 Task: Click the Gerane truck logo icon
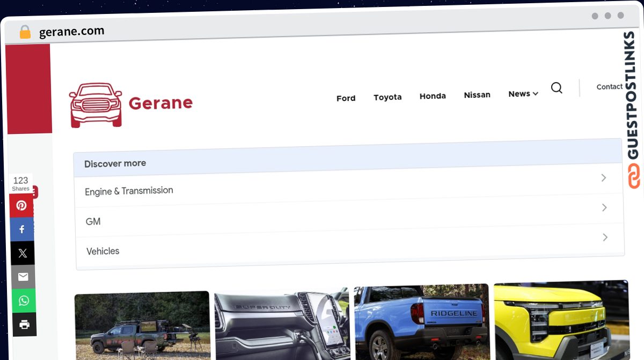(96, 105)
